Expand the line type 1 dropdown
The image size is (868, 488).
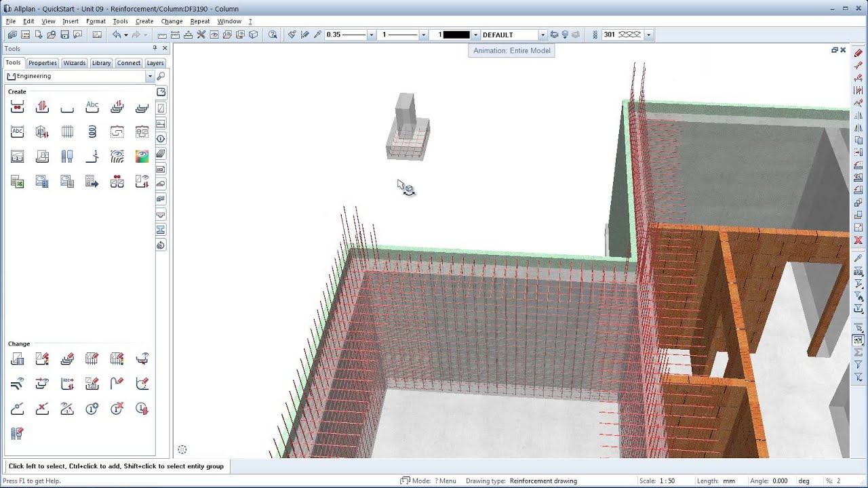pyautogui.click(x=424, y=35)
